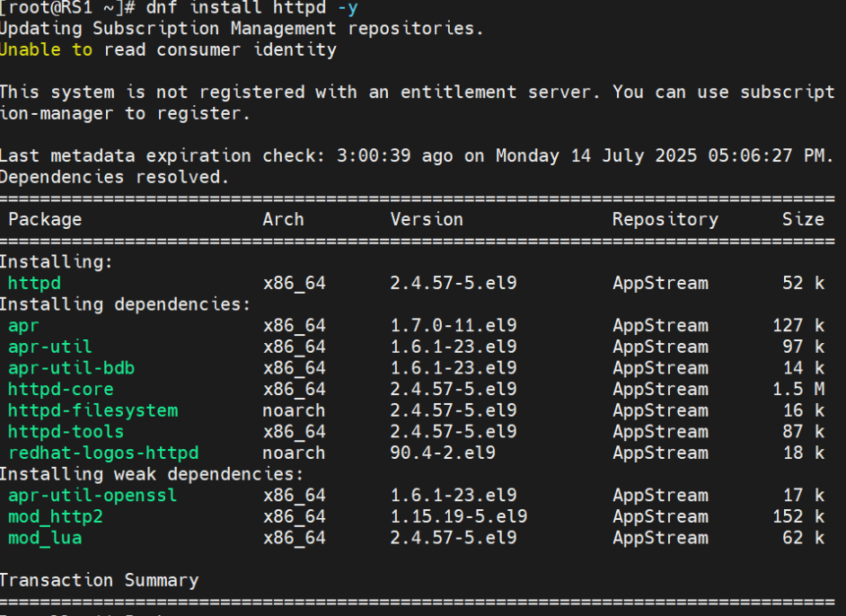Click the 'dnf install httpd -y' command text
Viewport: 846px width, 616px height.
251,7
